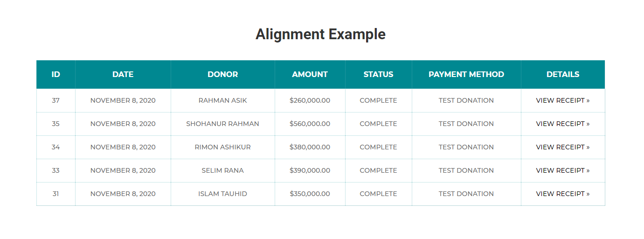Click the Amount column header
The image size is (644, 239).
[310, 74]
